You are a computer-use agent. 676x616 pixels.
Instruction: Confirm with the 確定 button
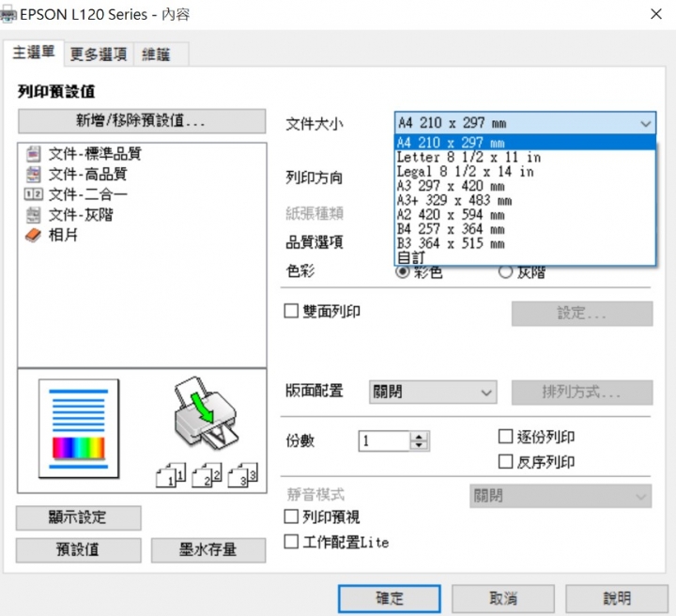tap(390, 598)
